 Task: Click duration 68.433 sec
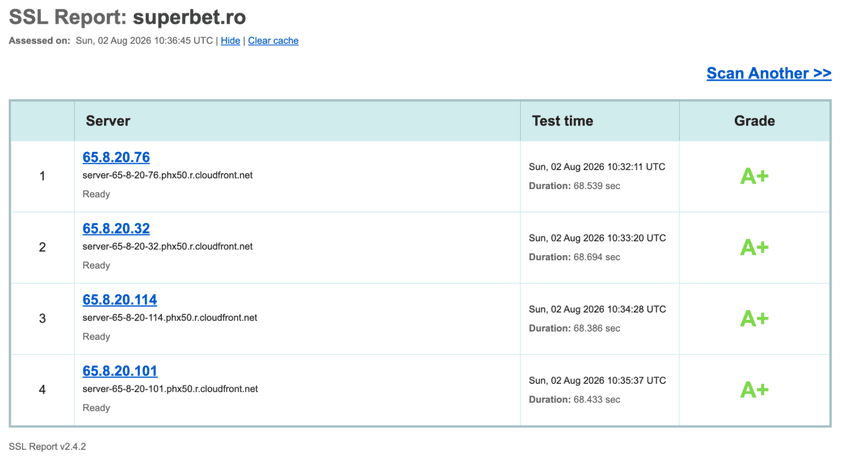pyautogui.click(x=575, y=399)
